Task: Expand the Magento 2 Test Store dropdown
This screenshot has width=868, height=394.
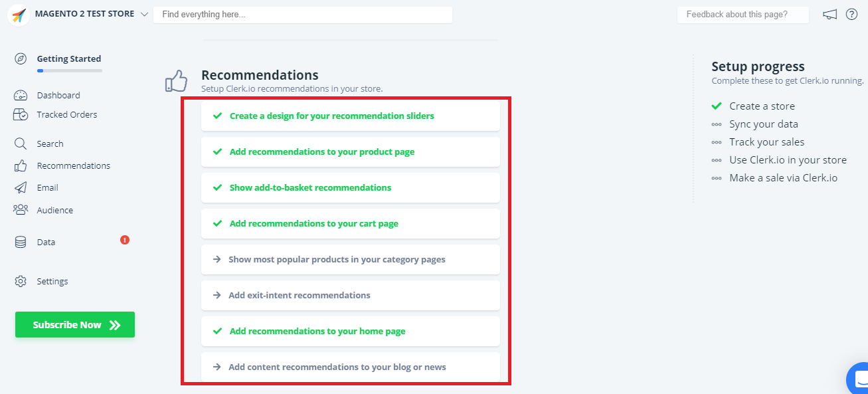Action: point(144,14)
